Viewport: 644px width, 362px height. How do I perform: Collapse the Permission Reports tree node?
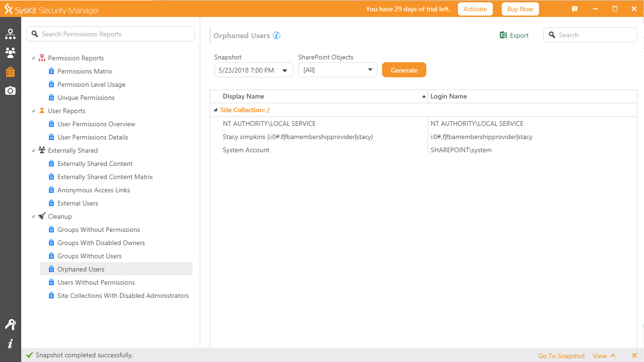coord(33,58)
